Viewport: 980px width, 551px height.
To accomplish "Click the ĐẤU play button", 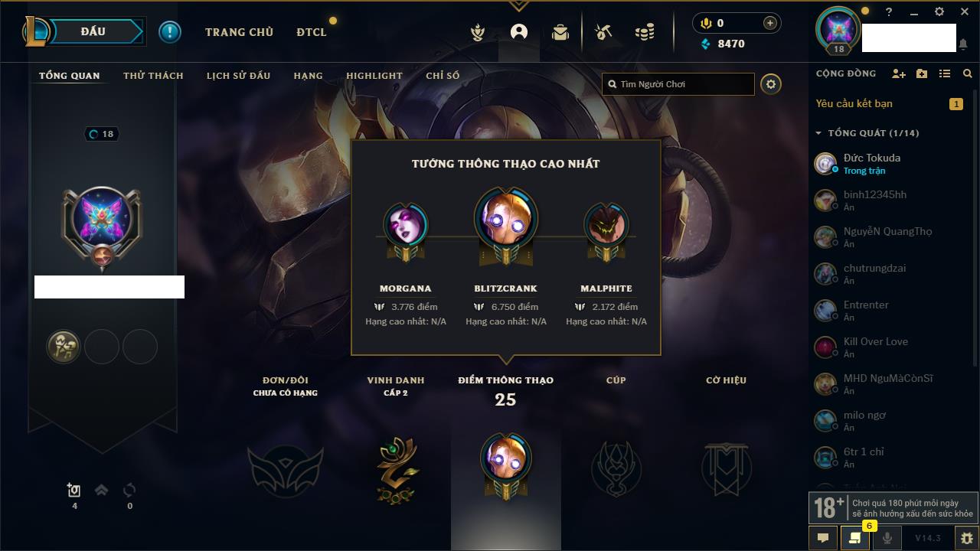I will pyautogui.click(x=93, y=31).
